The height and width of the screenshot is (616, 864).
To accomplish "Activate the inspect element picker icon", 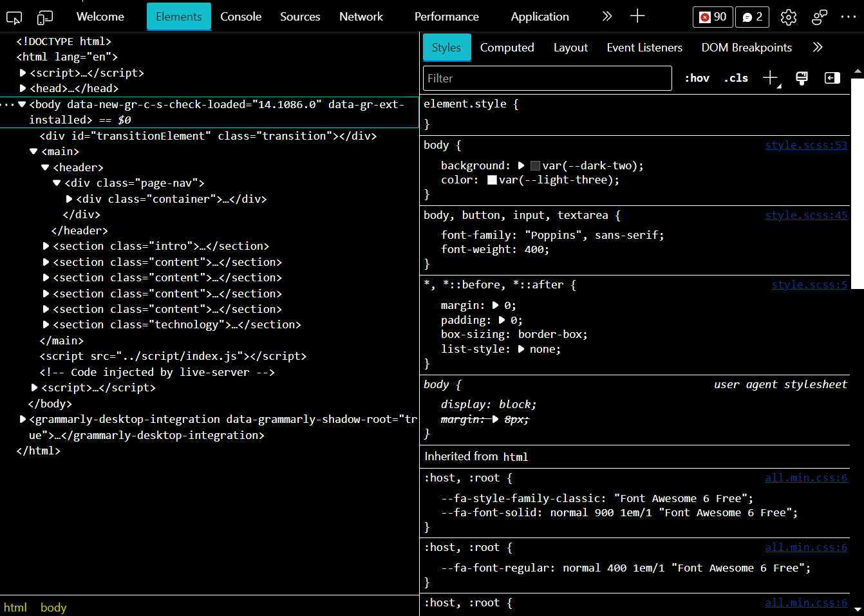I will coord(14,17).
